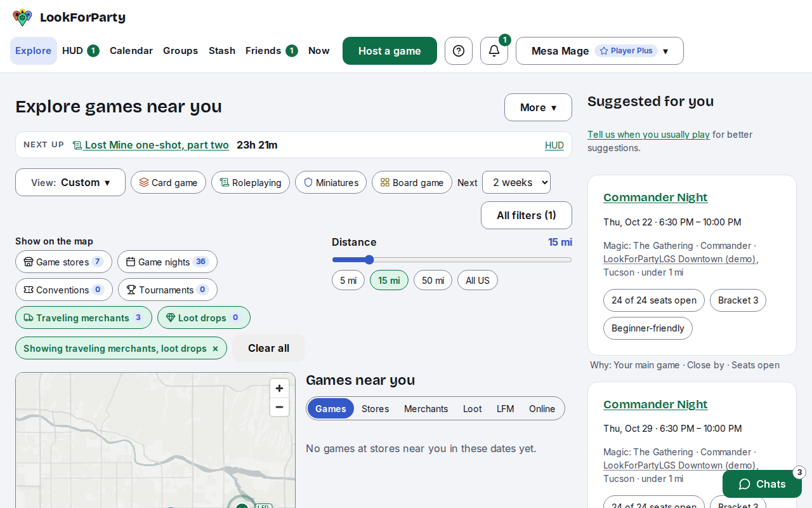Show Conventions on the map
Viewport: 812px width, 508px height.
64,290
